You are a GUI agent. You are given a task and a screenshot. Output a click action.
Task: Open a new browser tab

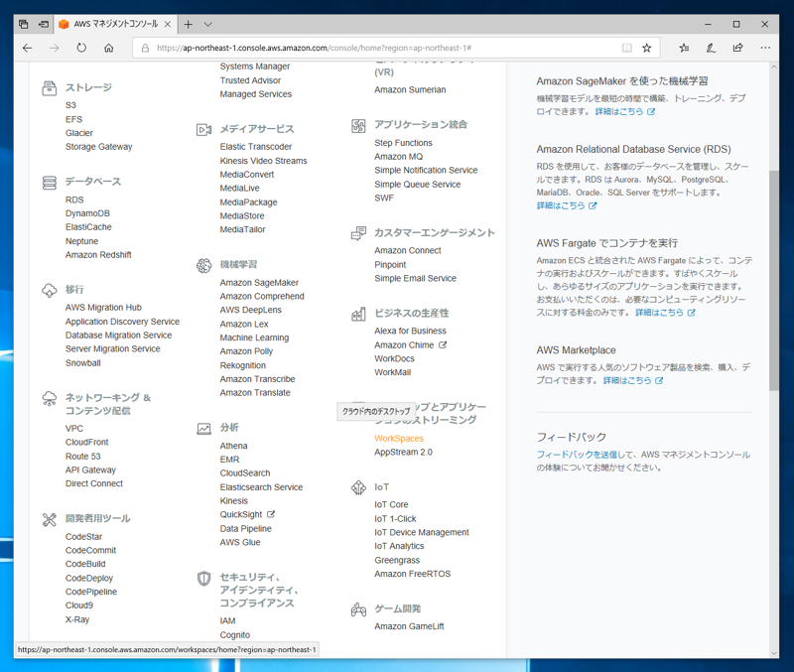(188, 24)
